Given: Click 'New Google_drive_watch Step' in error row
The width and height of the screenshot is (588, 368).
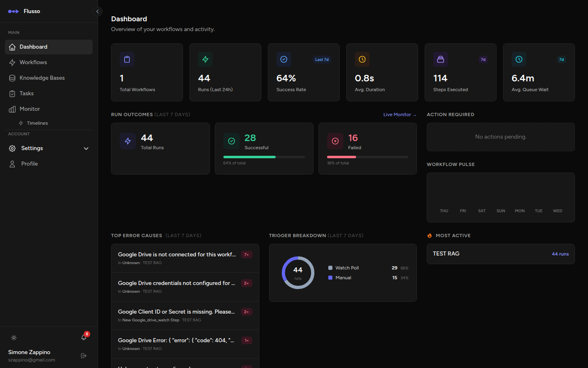Looking at the screenshot, I should 151,320.
